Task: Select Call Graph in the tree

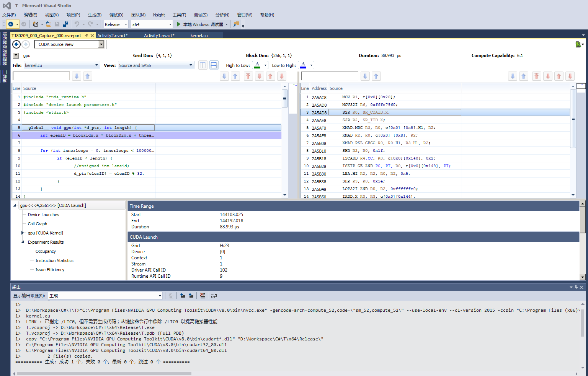Action: coord(38,224)
